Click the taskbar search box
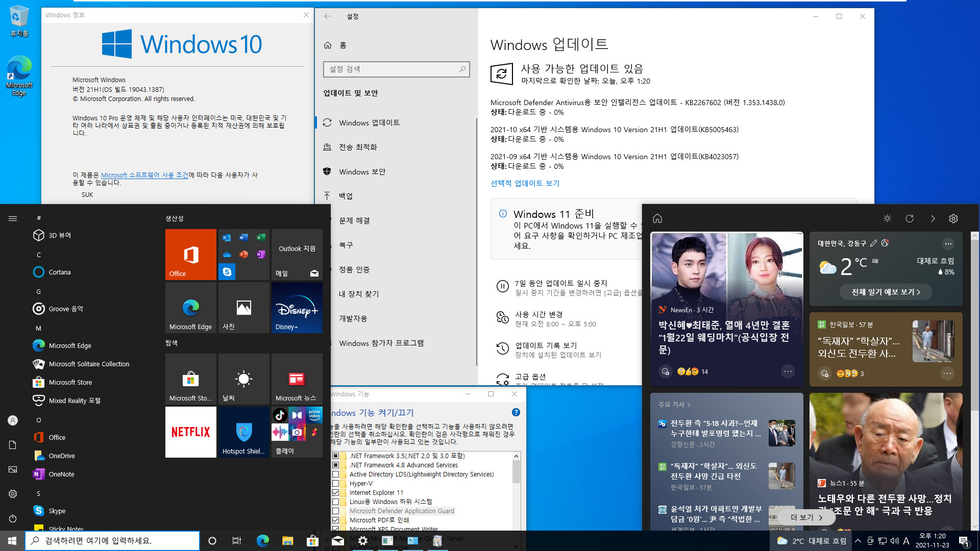The image size is (980, 551). pos(112,541)
